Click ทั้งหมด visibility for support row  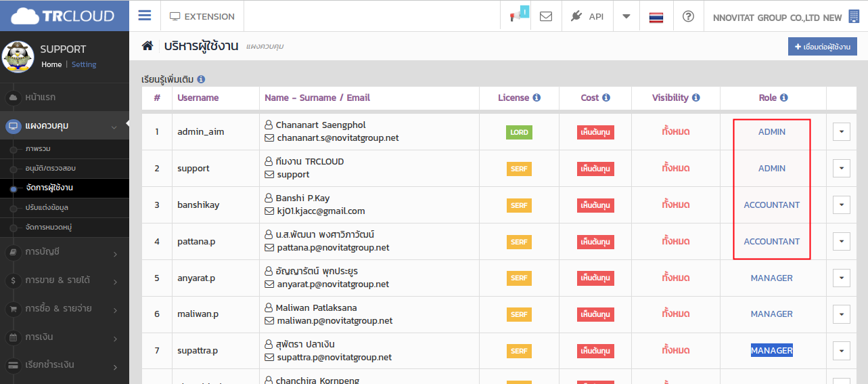676,168
